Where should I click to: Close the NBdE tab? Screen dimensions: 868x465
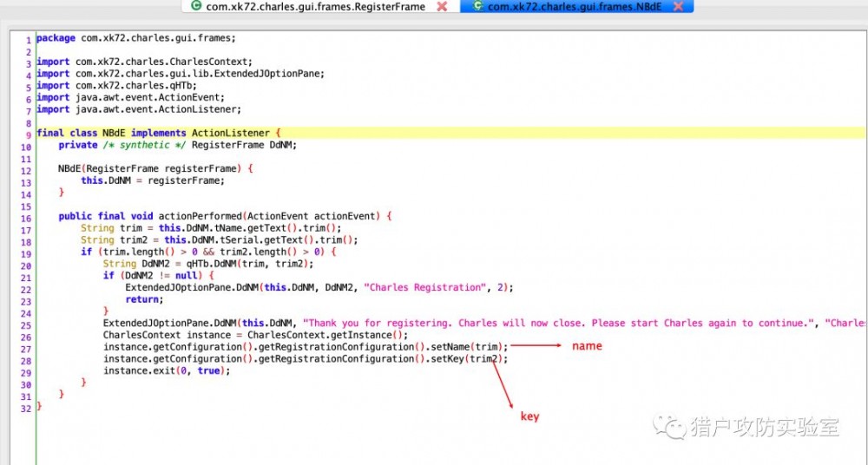(678, 7)
